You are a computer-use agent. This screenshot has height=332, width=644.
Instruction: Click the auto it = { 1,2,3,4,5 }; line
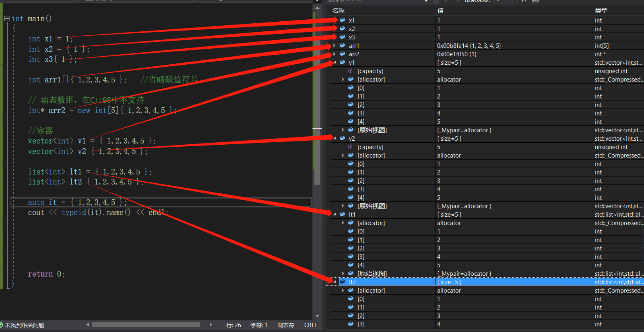(x=77, y=202)
